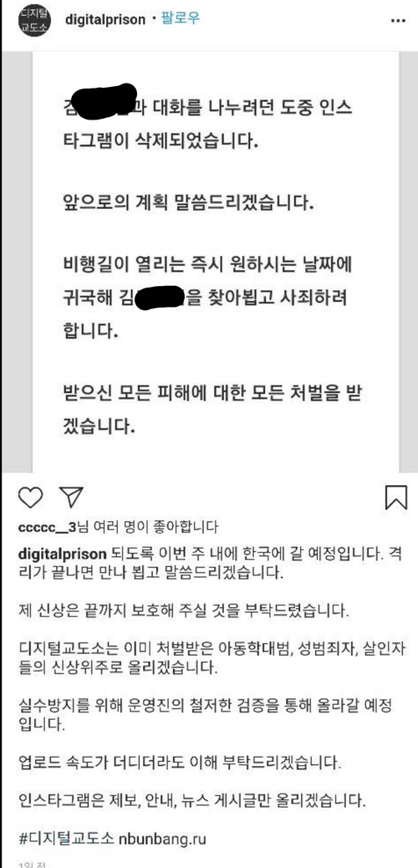Screen dimensions: 418x868
Task: Save the post with the bookmark icon
Action: pyautogui.click(x=396, y=497)
